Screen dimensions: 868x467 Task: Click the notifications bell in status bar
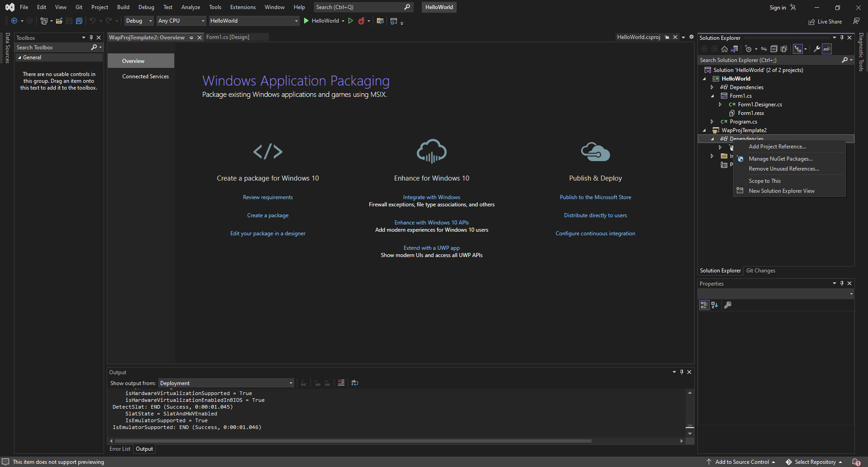[x=856, y=462]
